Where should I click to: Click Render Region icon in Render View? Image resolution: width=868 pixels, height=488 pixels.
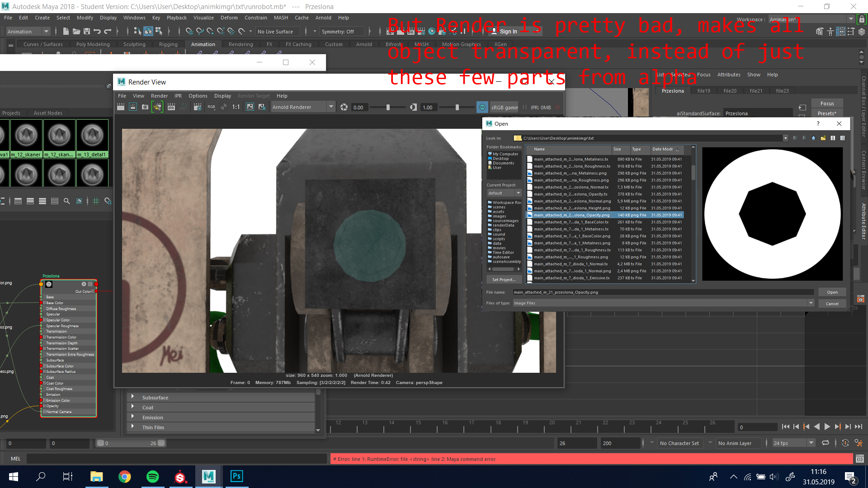pos(133,107)
